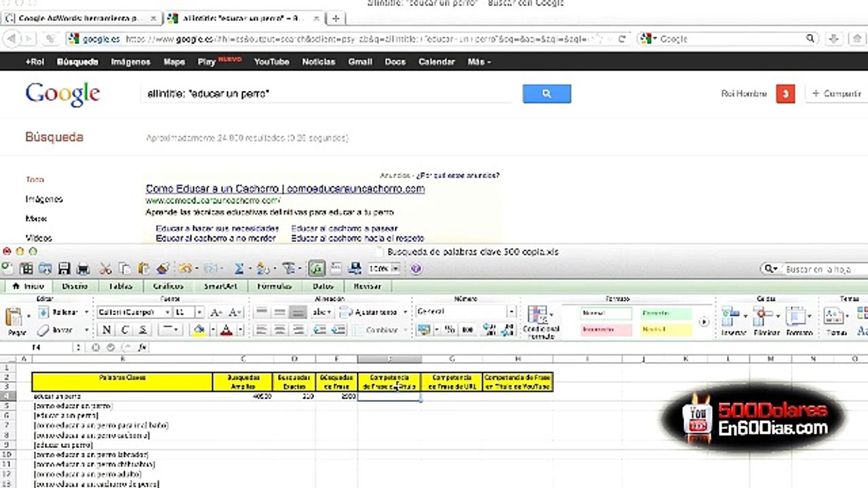Click the percent style icon
868x488 pixels.
448,329
